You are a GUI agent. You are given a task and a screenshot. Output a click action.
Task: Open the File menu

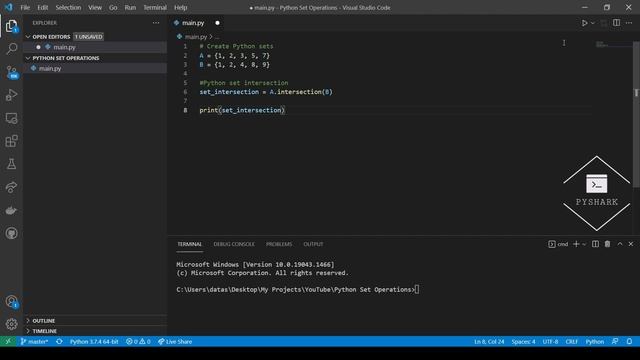pos(25,7)
